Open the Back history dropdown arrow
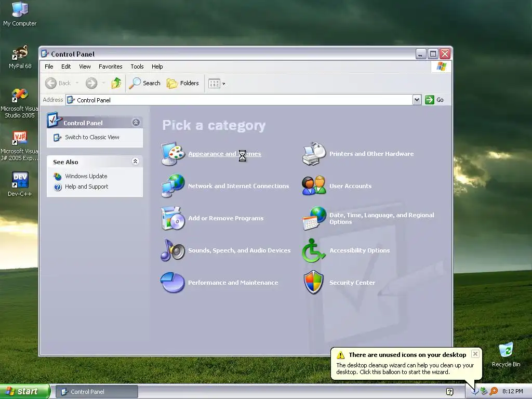Image resolution: width=532 pixels, height=399 pixels. [x=77, y=83]
